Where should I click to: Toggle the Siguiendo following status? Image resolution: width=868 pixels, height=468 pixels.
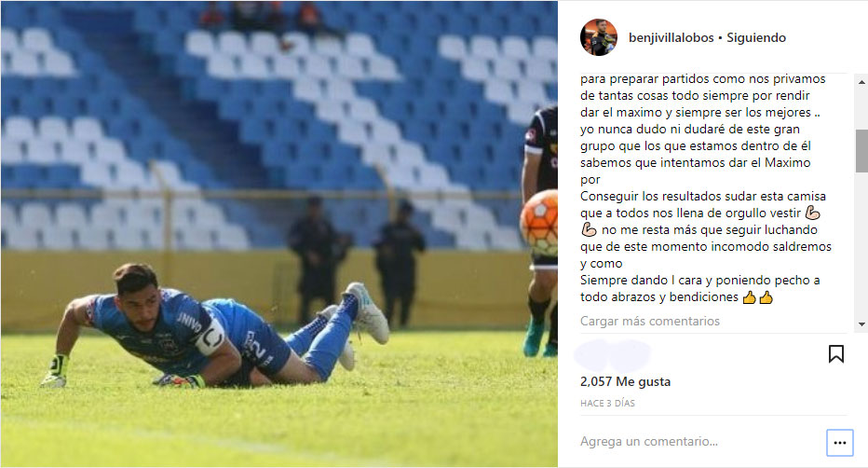coord(756,37)
